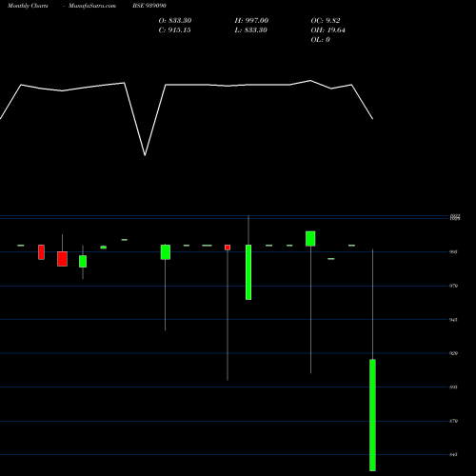The height and width of the screenshot is (476, 476).
Task: Click the "OH: 19.64" value
Action: click(327, 30)
